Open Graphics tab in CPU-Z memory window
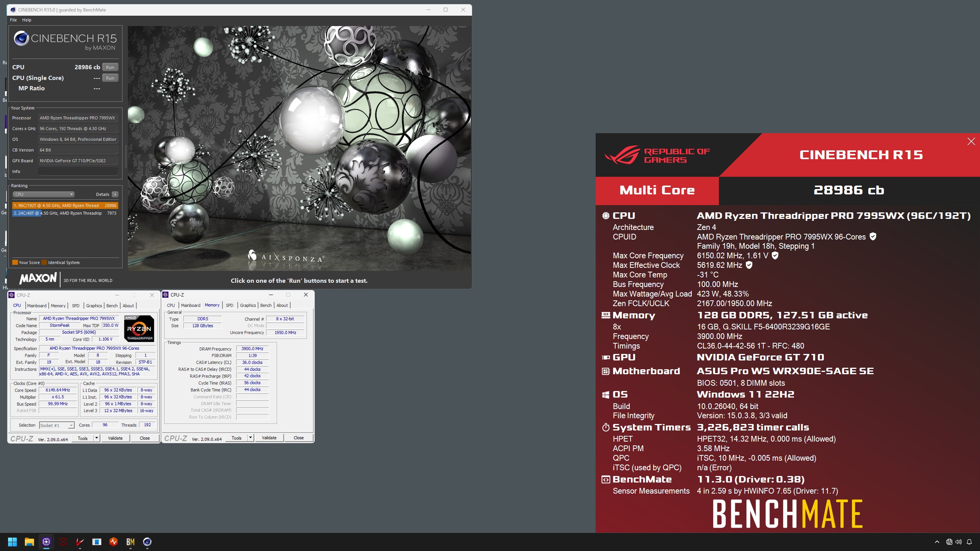 click(248, 305)
